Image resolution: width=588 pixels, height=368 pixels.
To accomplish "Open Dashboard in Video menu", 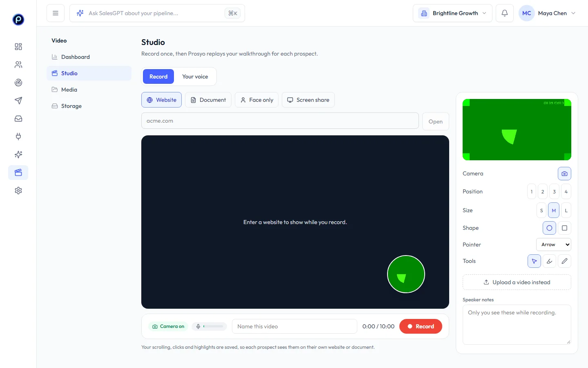I will 89,57.
